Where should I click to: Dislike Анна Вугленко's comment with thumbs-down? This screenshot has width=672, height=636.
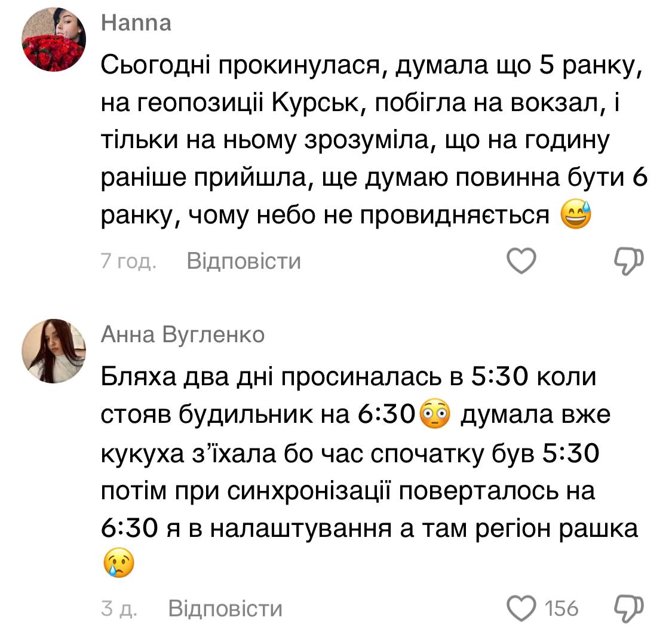pyautogui.click(x=628, y=608)
